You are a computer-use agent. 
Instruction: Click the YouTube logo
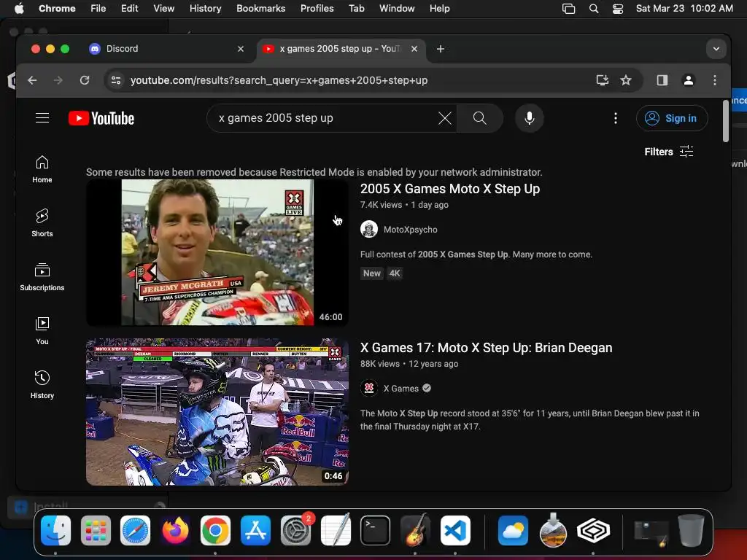tap(101, 118)
